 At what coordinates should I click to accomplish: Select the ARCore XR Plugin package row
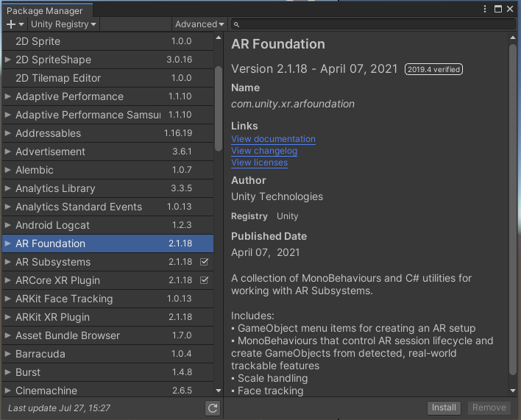tap(107, 280)
